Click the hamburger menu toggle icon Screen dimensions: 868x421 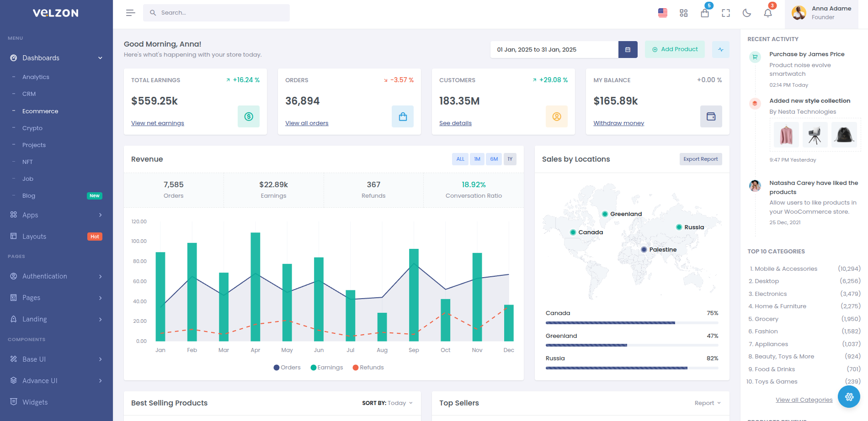pos(130,13)
